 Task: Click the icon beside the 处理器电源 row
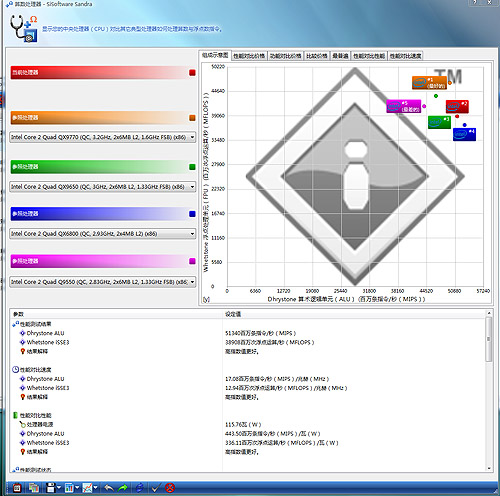coord(22,424)
